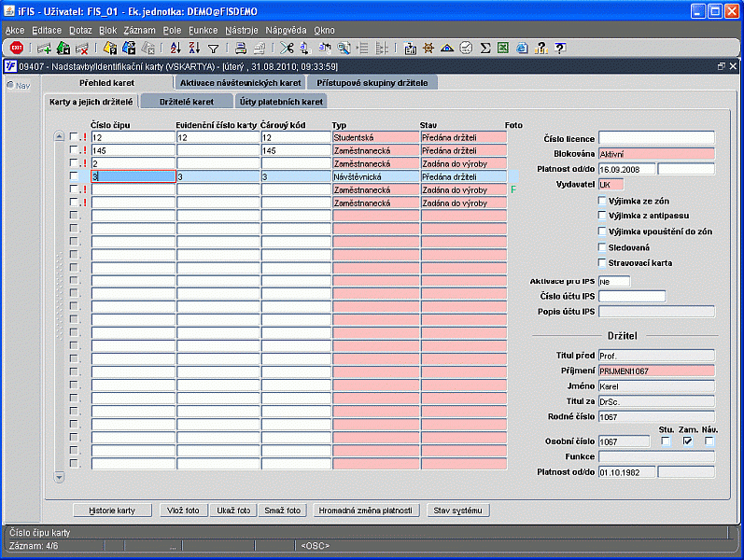Click the print icon
744x560 pixels.
[x=241, y=48]
